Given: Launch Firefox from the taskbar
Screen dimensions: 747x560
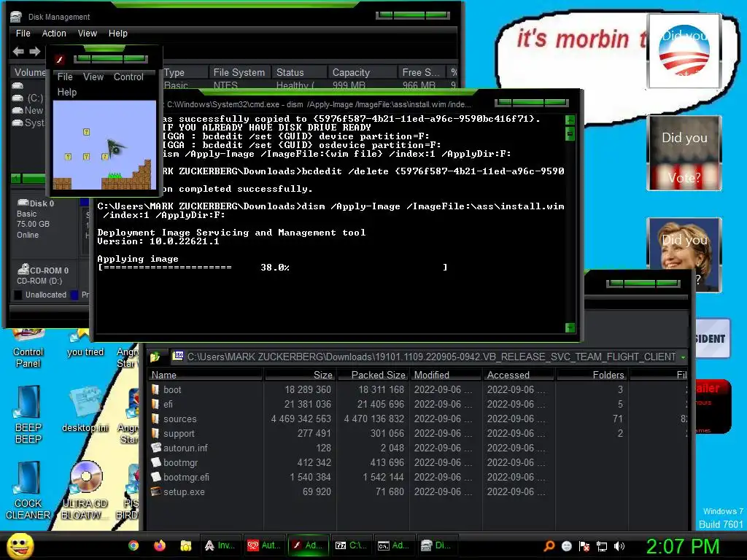Looking at the screenshot, I should click(x=160, y=545).
